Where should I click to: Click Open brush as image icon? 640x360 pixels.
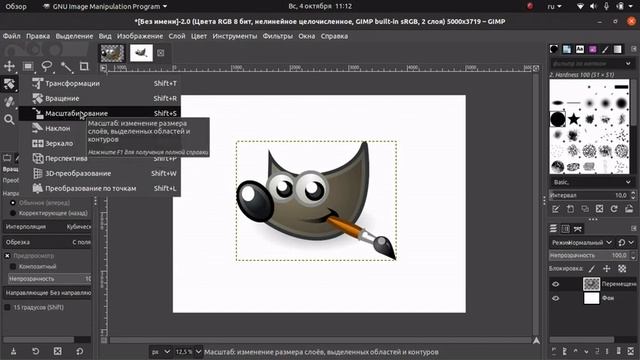tap(629, 209)
